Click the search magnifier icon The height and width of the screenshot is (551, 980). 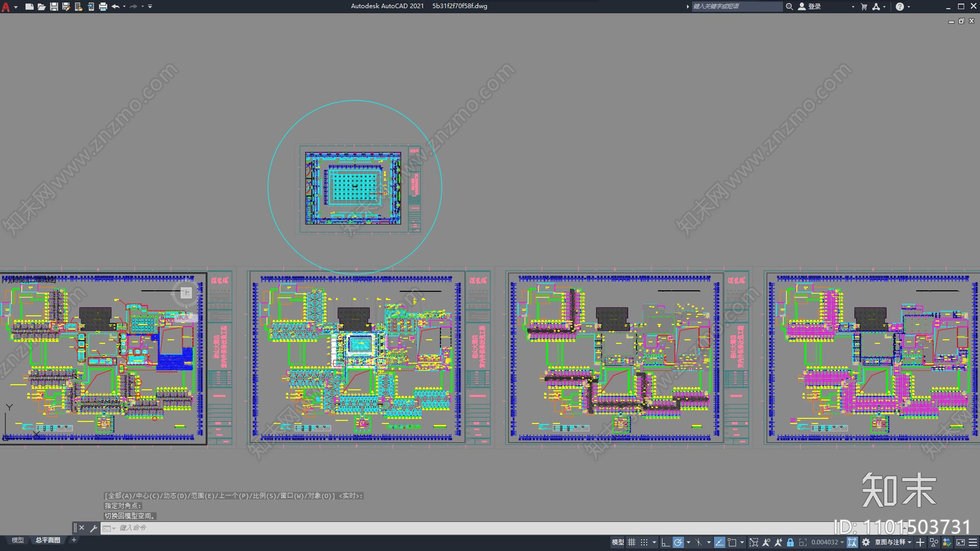tap(790, 7)
